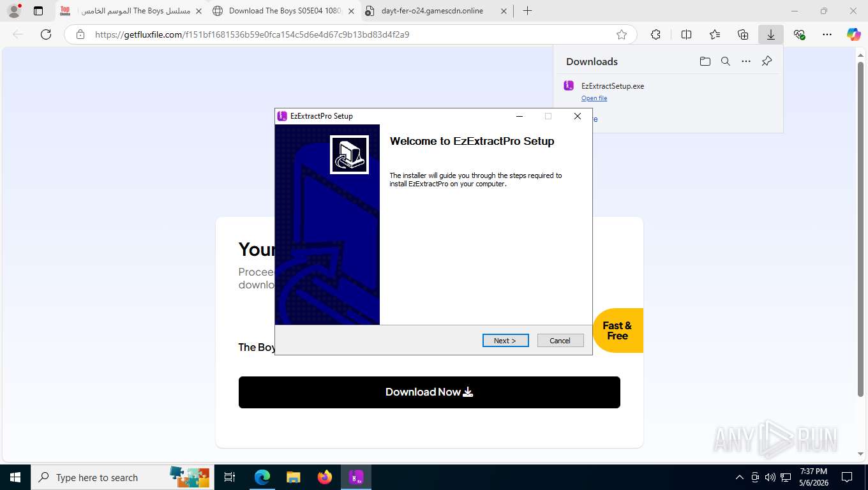
Task: Click Next in EzExtractPro Setup
Action: pyautogui.click(x=505, y=341)
